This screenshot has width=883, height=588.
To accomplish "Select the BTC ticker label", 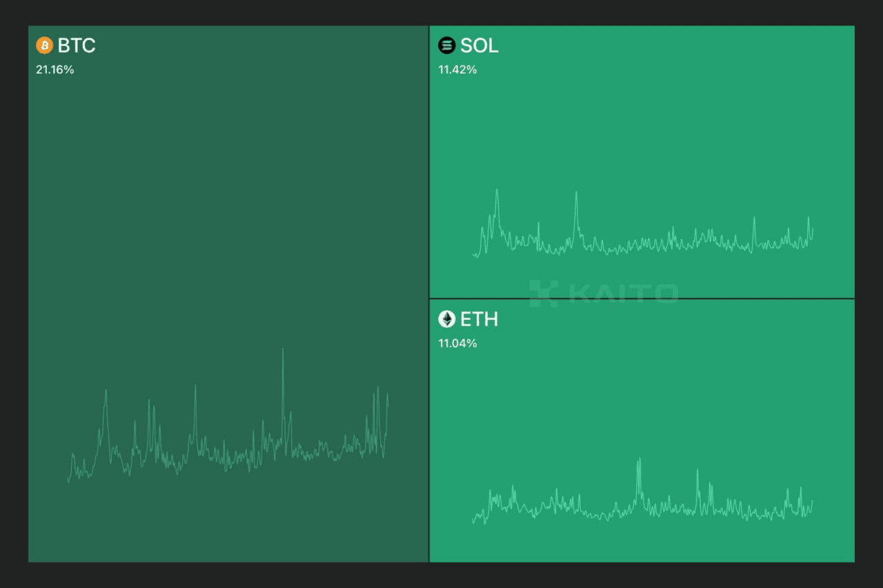I will [x=77, y=45].
